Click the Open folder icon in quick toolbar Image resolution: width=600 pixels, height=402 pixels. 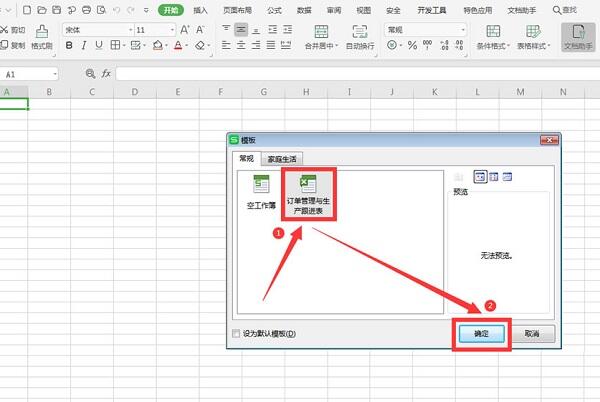(42, 10)
